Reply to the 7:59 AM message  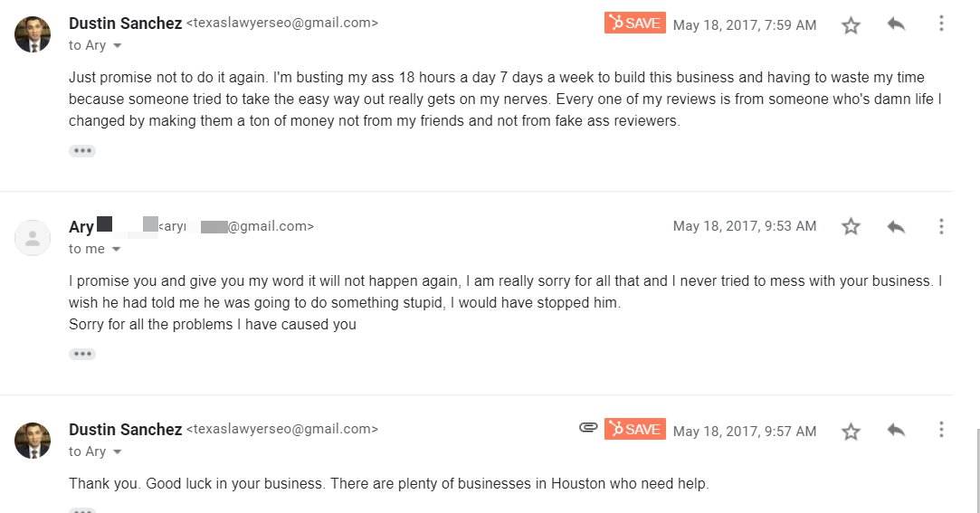click(896, 24)
